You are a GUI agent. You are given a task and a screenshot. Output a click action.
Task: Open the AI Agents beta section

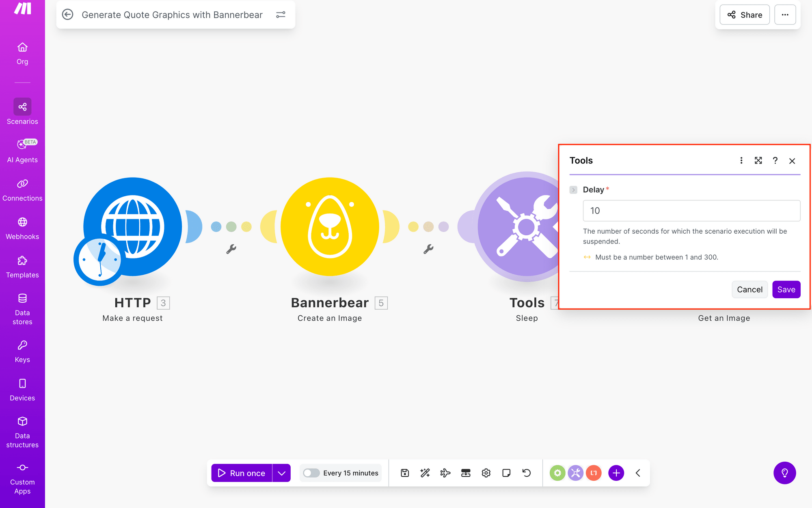pyautogui.click(x=22, y=150)
